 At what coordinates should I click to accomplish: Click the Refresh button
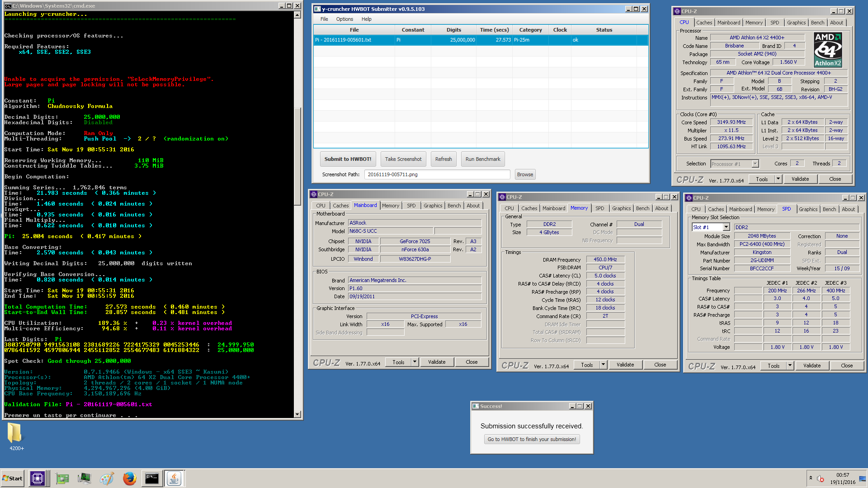(x=443, y=159)
